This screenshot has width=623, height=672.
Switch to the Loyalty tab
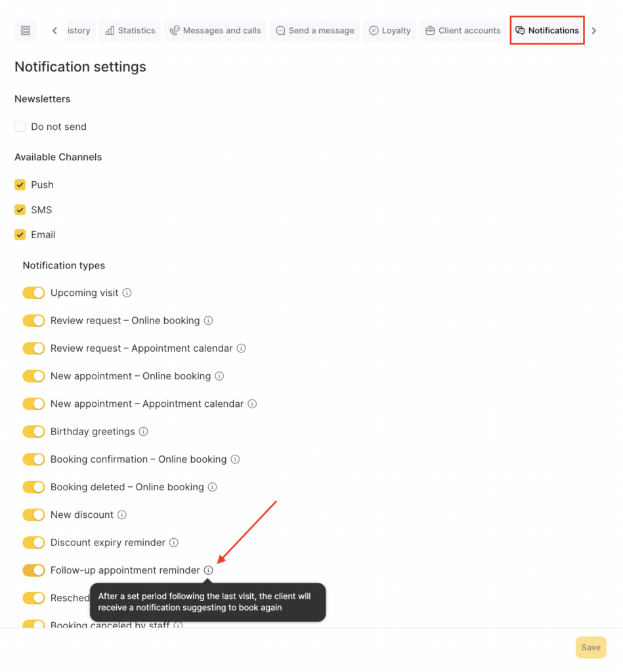(389, 31)
